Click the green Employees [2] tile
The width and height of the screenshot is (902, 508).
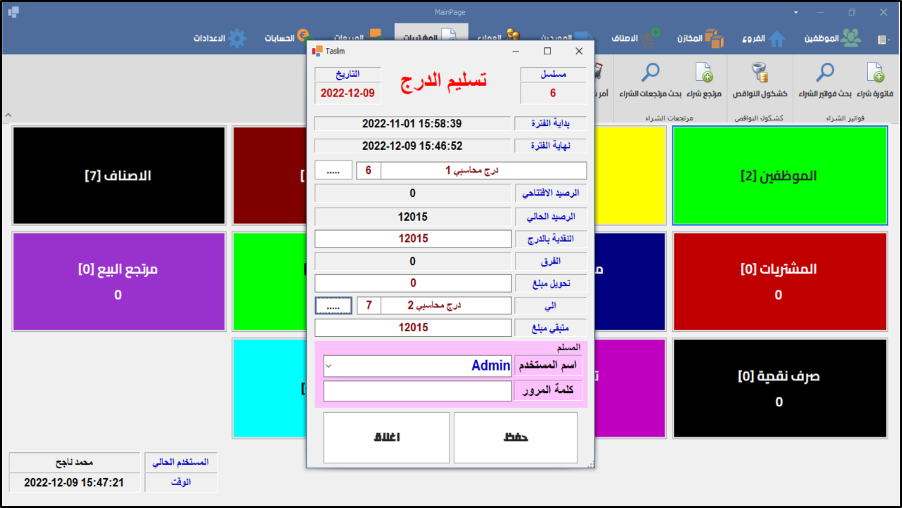[779, 175]
